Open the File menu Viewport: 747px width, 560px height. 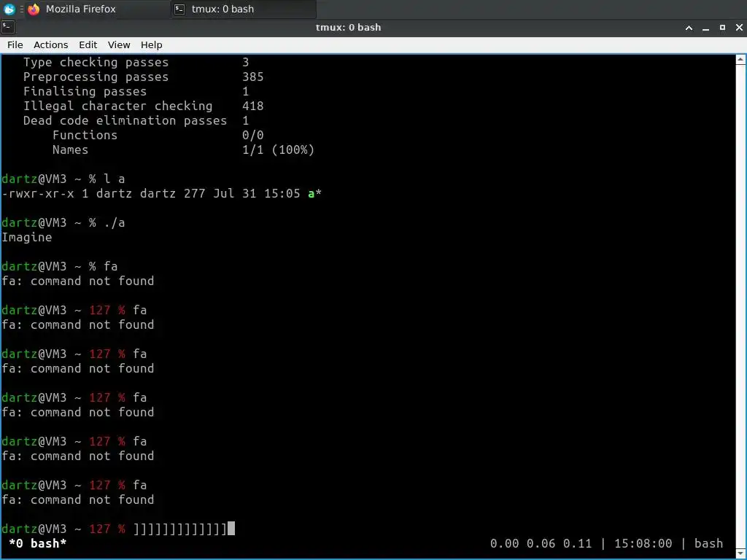(15, 44)
